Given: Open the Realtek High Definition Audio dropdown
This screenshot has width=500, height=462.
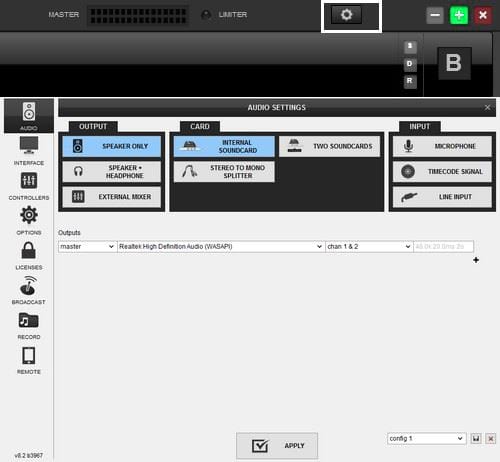Looking at the screenshot, I should (x=221, y=247).
